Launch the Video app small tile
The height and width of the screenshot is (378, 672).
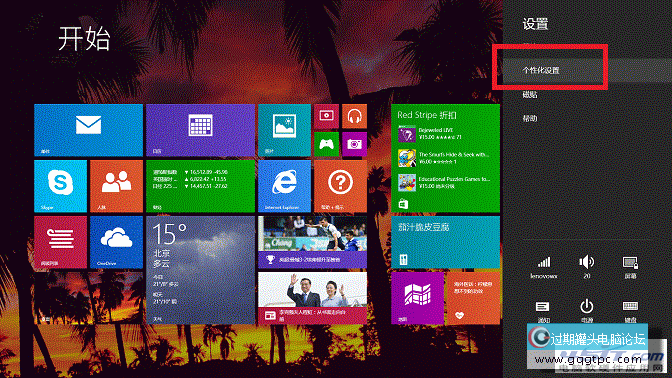(x=326, y=116)
